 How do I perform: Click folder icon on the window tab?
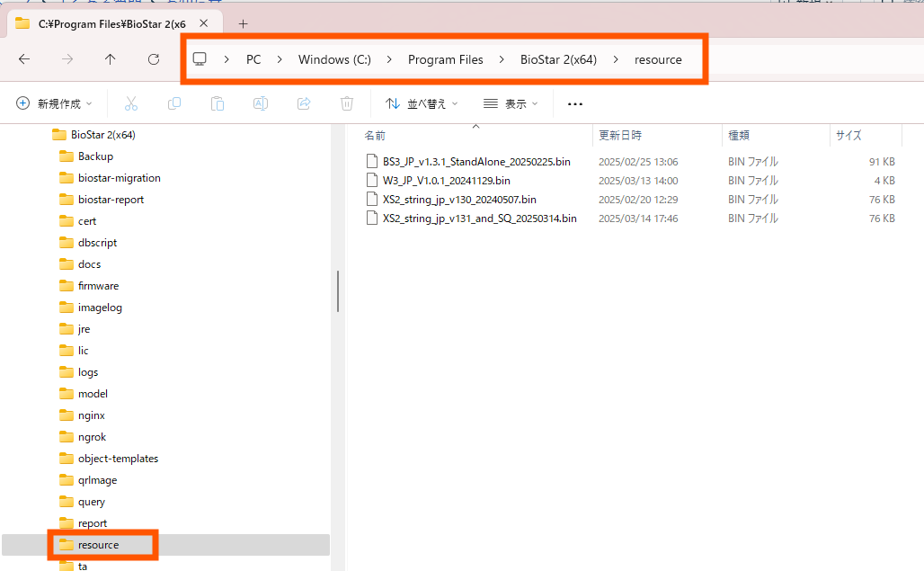[22, 23]
